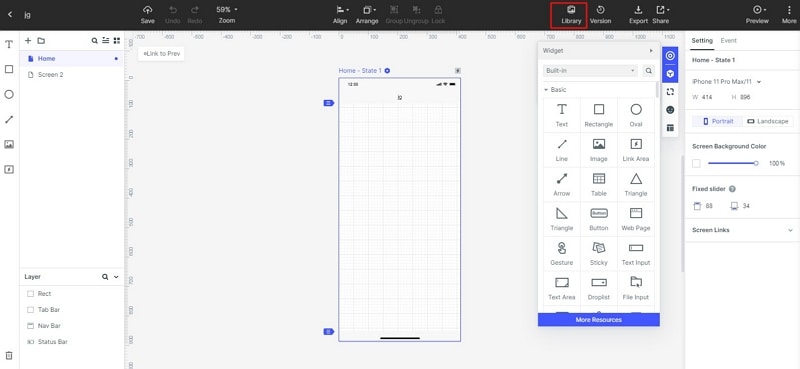Screen dimensions: 800x369
Task: Select the Status Bar layer
Action: coord(71,341)
